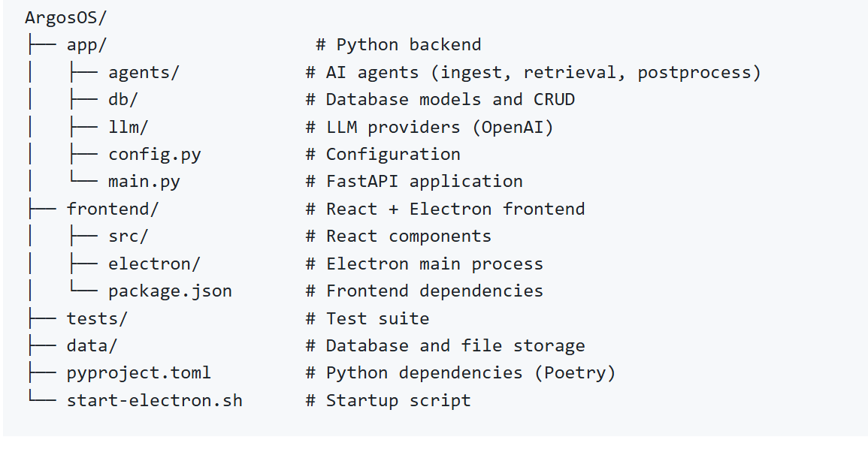Click the main.py file entry
868x455 pixels.
(144, 182)
